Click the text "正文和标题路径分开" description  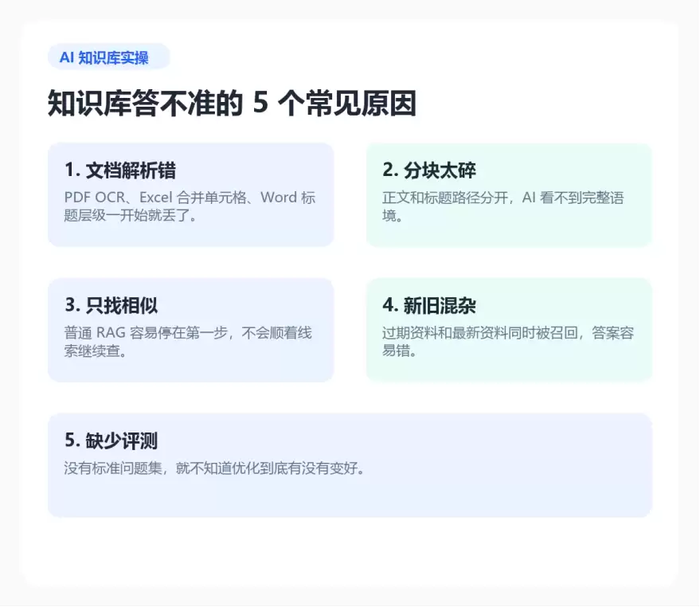(503, 206)
